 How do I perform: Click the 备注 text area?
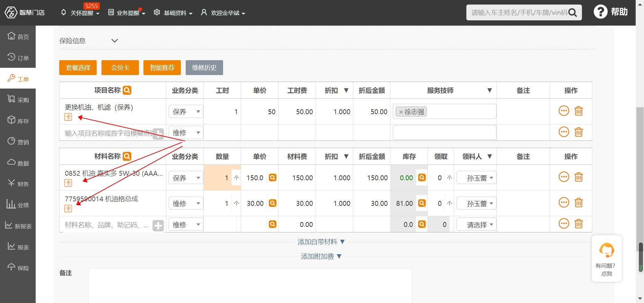(x=250, y=286)
